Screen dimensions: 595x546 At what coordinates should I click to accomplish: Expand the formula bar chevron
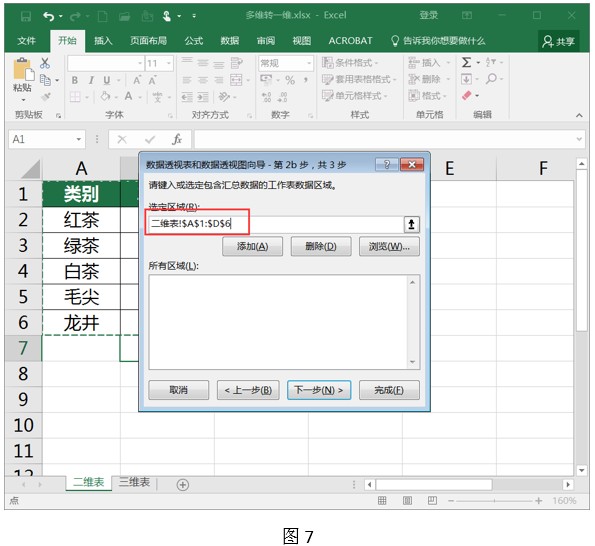(x=579, y=139)
